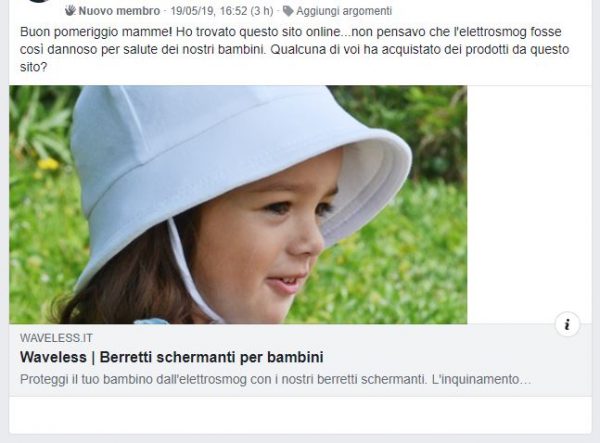Select the post text starting Buon pomeriggio mamme
This screenshot has width=600, height=443.
point(295,49)
